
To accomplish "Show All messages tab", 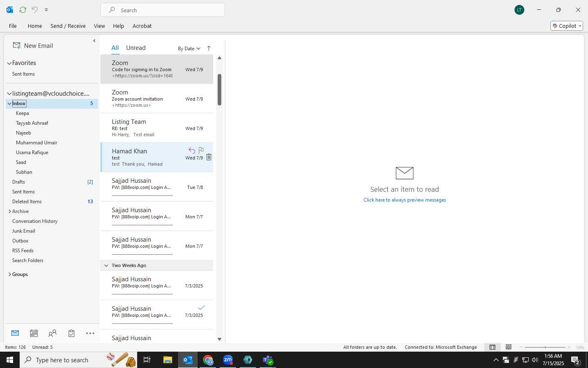I will tap(115, 48).
